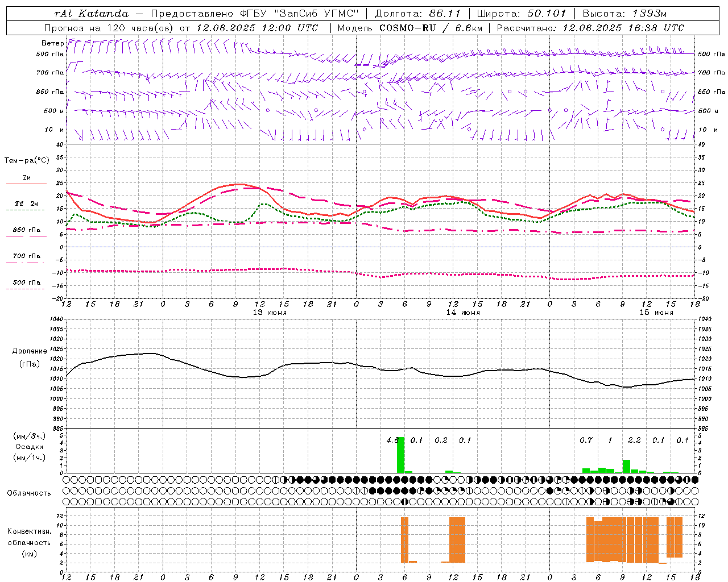Click the 2.2 precipitation amount label
This screenshot has height=582, width=728.
point(634,440)
